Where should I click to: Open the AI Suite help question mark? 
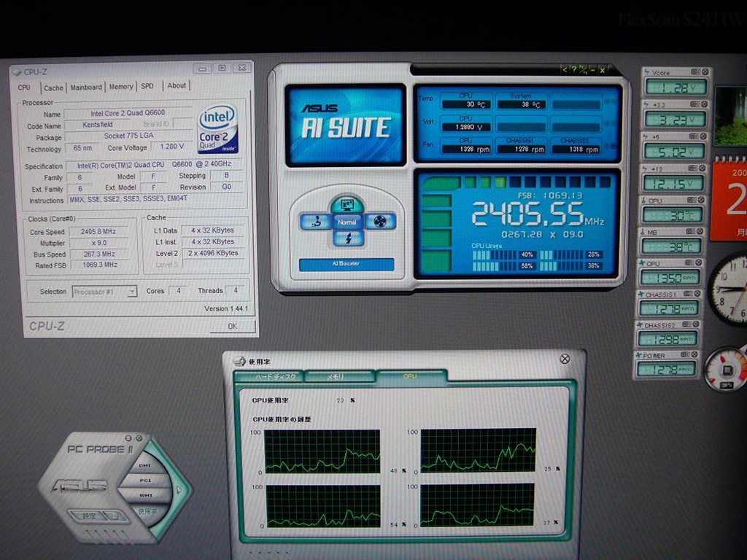pos(574,70)
